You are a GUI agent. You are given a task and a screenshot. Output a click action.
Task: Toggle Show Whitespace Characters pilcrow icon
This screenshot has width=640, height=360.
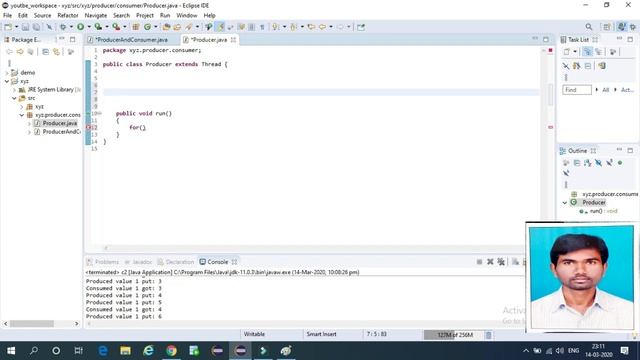(x=262, y=27)
